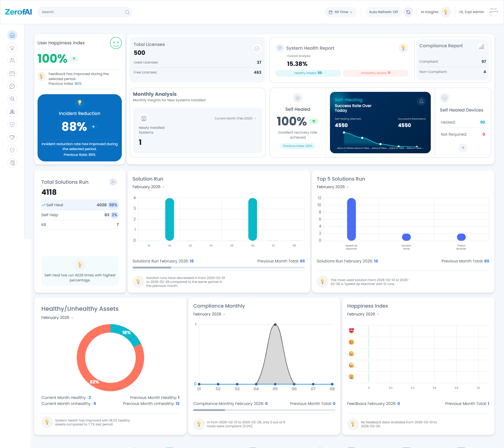504x448 pixels.
Task: Click System Health Report lightbulb icon
Action: click(x=403, y=48)
